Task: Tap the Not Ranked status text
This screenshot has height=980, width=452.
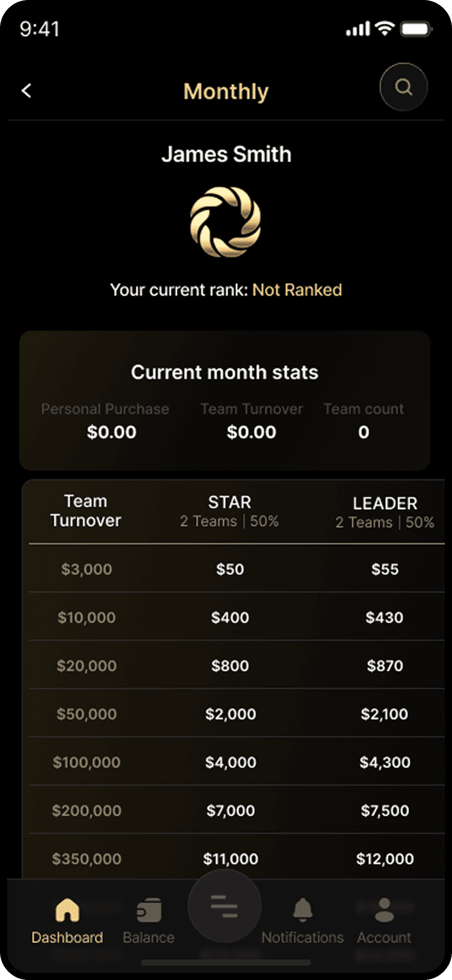Action: click(x=297, y=290)
